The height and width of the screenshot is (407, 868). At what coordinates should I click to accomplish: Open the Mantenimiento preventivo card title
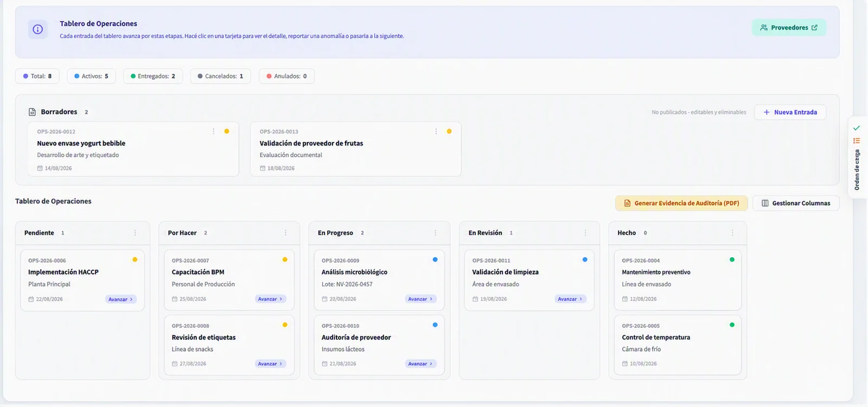pyautogui.click(x=656, y=272)
